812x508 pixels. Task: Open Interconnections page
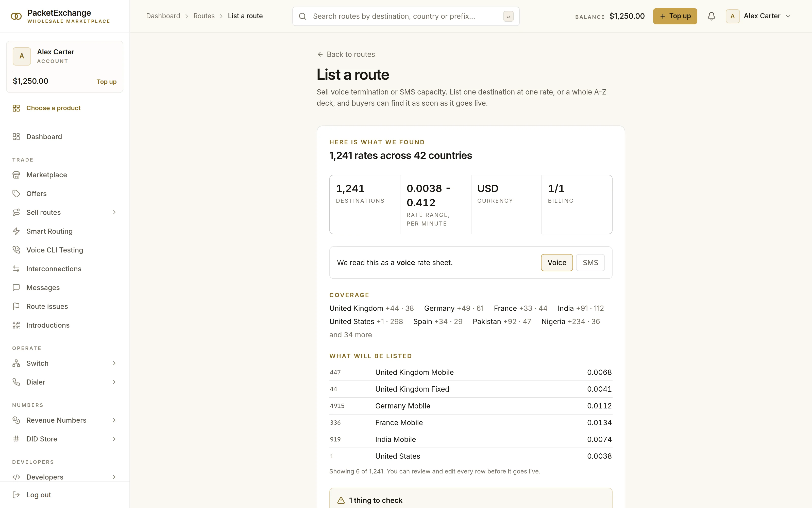[65, 269]
